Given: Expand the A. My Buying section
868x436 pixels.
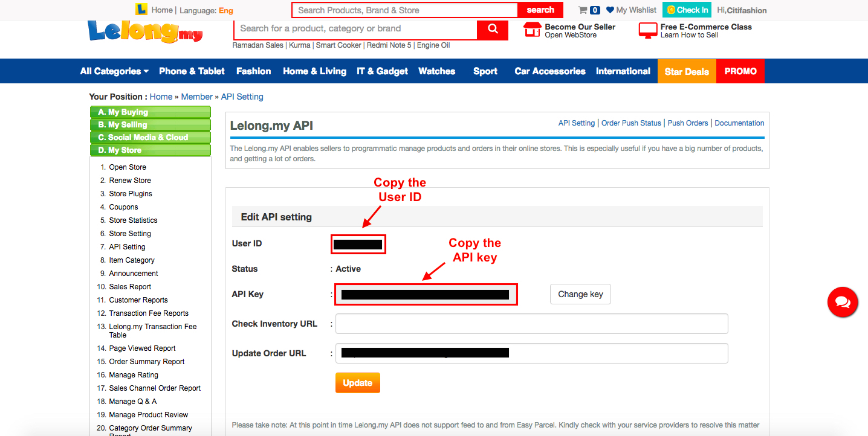Looking at the screenshot, I should (150, 112).
